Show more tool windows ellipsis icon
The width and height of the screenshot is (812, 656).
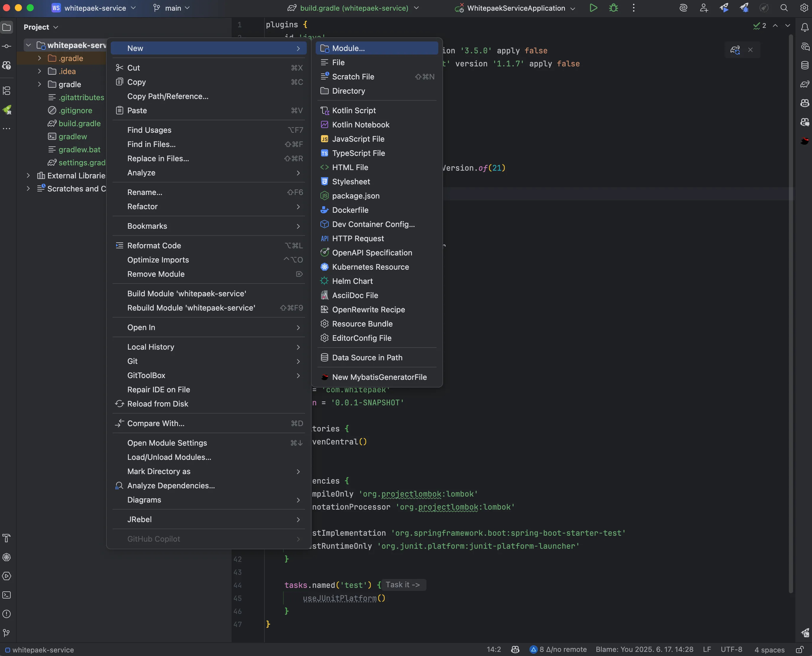[7, 129]
